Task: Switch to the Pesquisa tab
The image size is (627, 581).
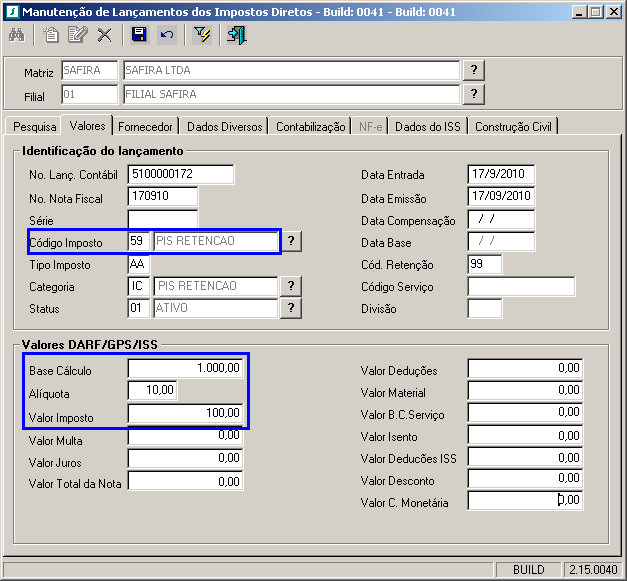Action: [x=34, y=127]
